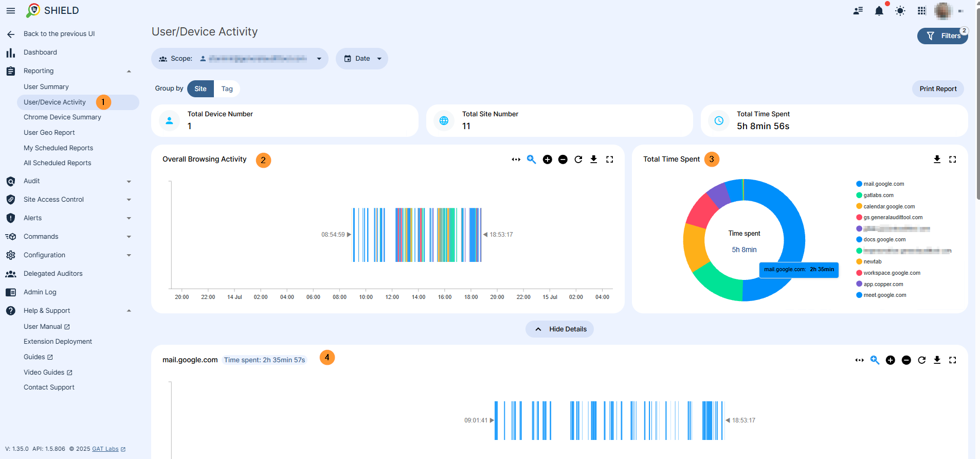Open the User Manual link
980x459 pixels.
47,327
